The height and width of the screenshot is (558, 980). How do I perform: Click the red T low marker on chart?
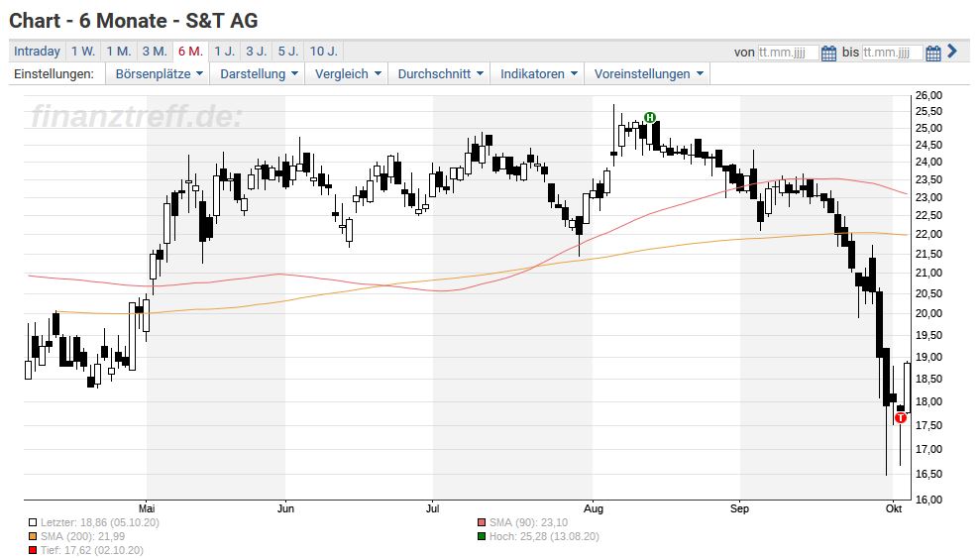pos(901,417)
